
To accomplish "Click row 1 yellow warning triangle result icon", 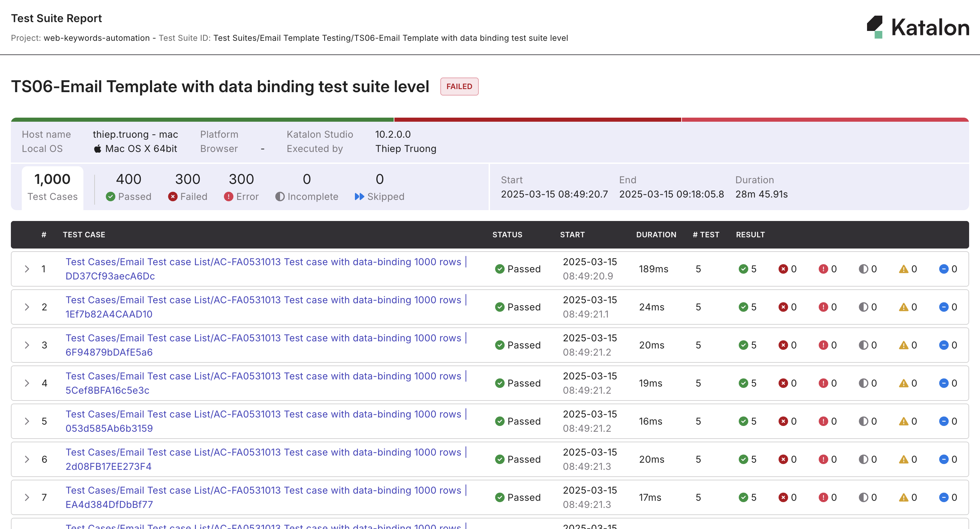I will click(903, 269).
